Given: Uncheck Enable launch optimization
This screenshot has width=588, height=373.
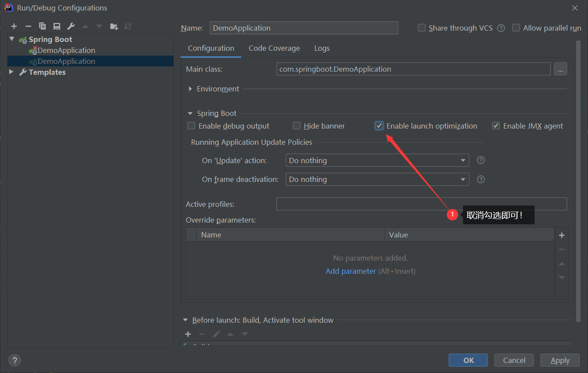Looking at the screenshot, I should point(379,125).
